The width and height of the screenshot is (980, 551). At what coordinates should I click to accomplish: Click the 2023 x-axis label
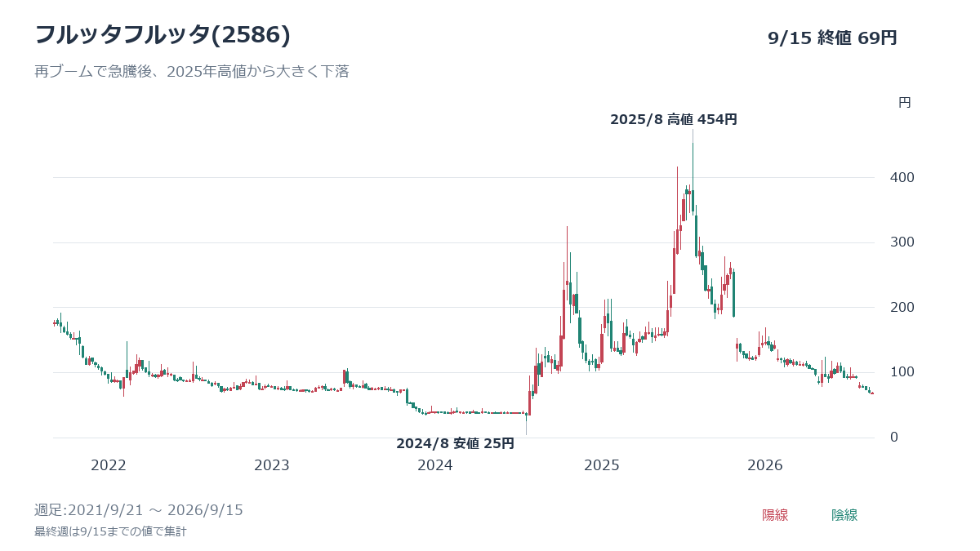pyautogui.click(x=272, y=465)
